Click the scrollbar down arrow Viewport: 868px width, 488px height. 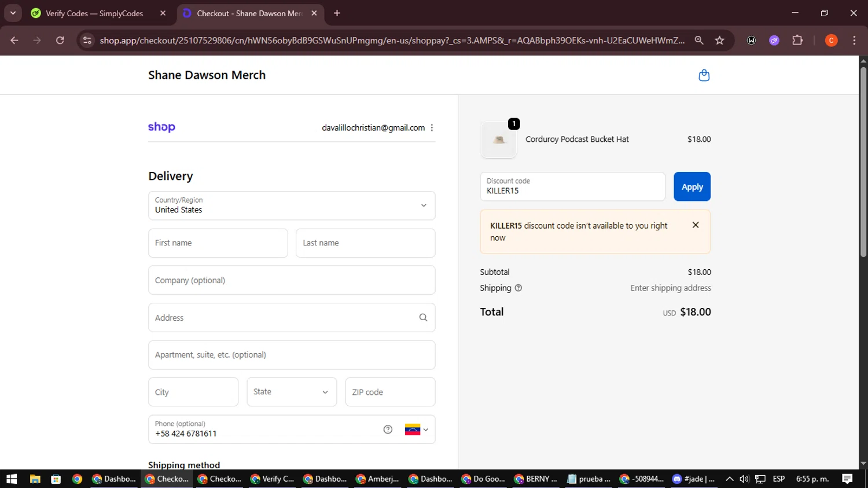tap(863, 464)
